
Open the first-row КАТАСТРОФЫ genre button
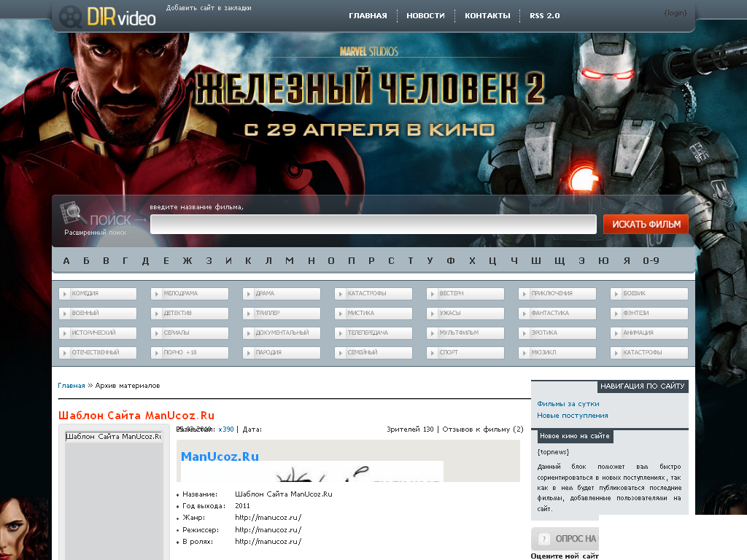373,294
